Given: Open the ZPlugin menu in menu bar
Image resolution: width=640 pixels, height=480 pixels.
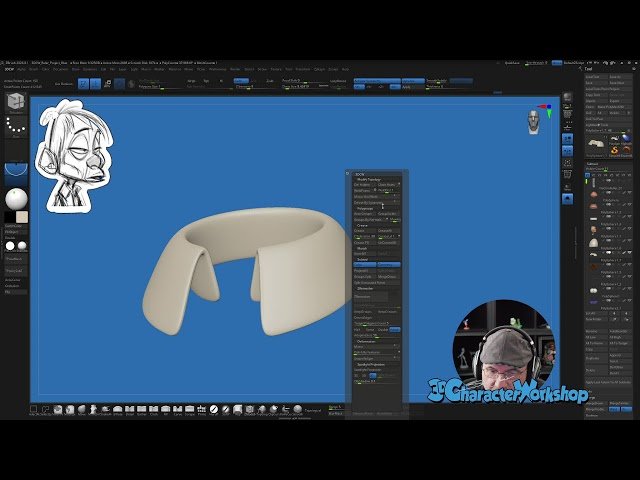Looking at the screenshot, I should (319, 69).
